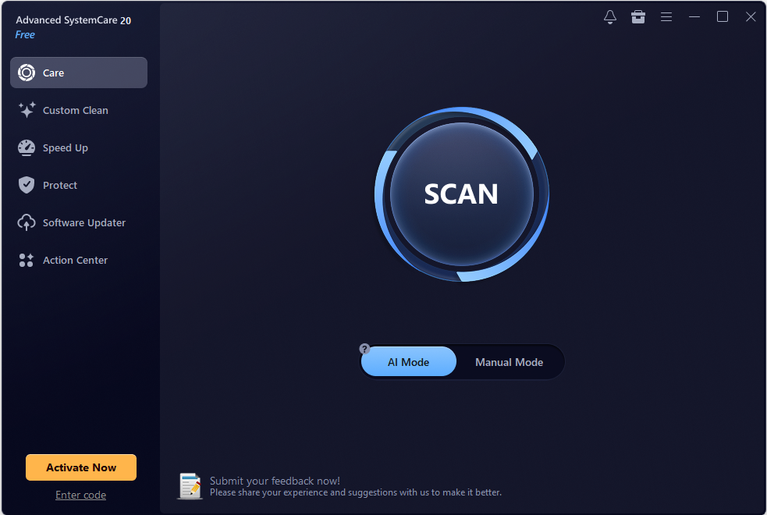Click the Action Center dots icon
The height and width of the screenshot is (515, 767).
pos(26,260)
